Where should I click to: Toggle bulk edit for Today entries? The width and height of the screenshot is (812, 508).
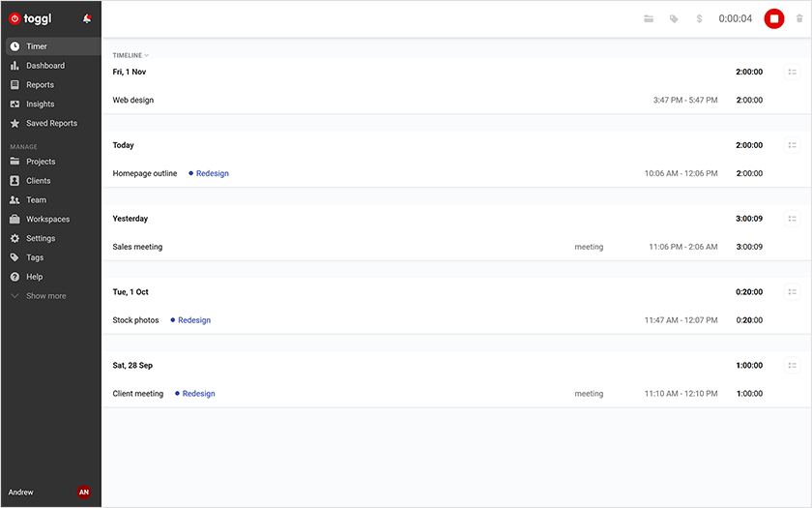792,145
